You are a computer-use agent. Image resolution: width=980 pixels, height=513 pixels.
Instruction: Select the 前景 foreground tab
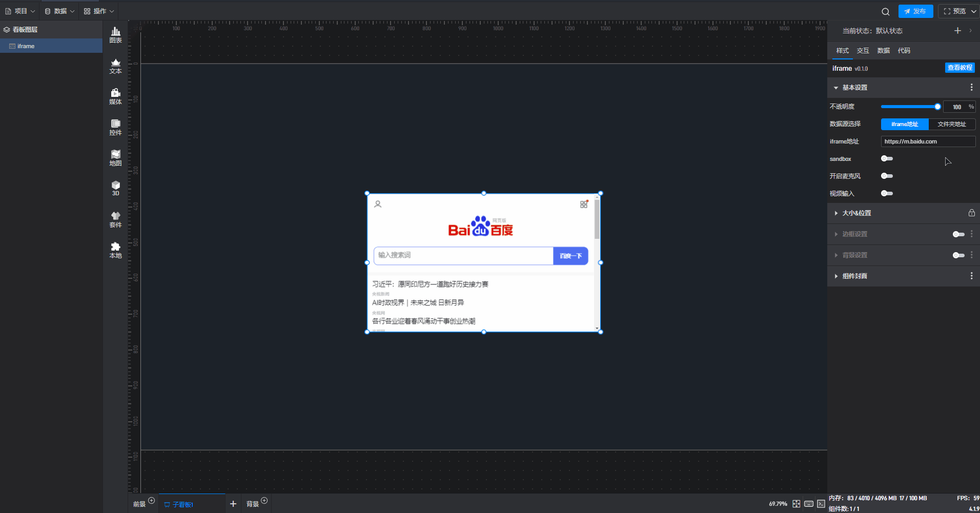tap(139, 504)
